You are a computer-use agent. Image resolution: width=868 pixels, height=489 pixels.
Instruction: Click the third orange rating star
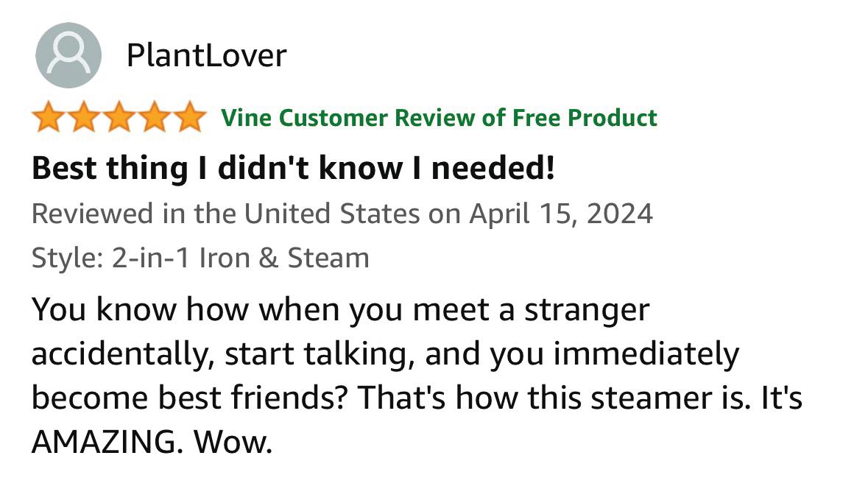(x=119, y=118)
